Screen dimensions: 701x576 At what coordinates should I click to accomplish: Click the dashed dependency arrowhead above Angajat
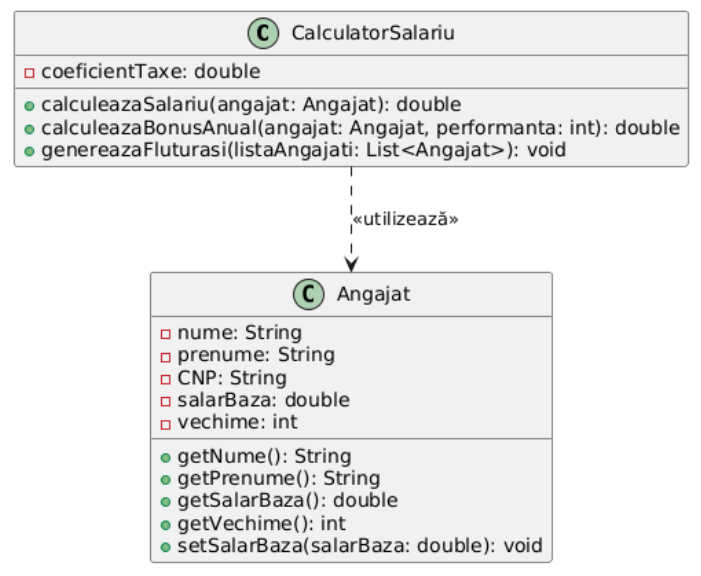(x=351, y=264)
